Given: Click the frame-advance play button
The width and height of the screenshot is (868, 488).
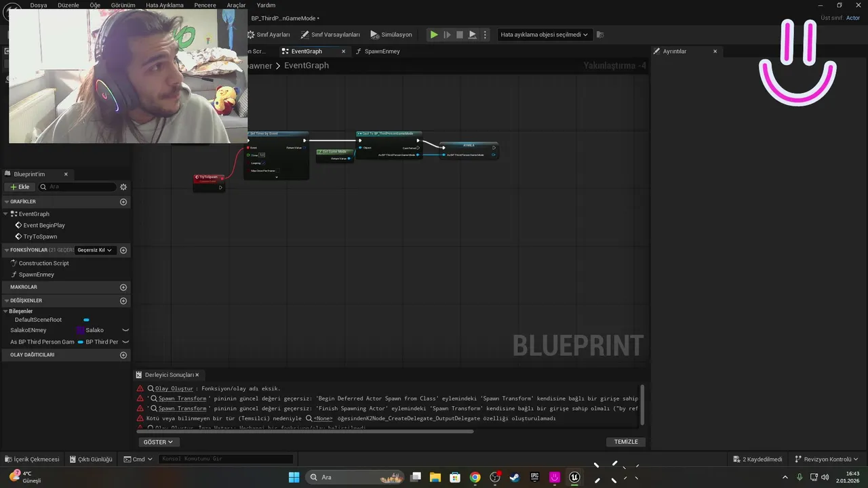Looking at the screenshot, I should [x=447, y=35].
